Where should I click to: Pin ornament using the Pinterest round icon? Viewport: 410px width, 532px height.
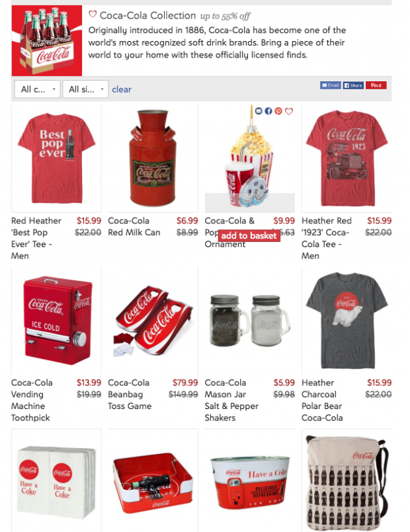pos(278,111)
